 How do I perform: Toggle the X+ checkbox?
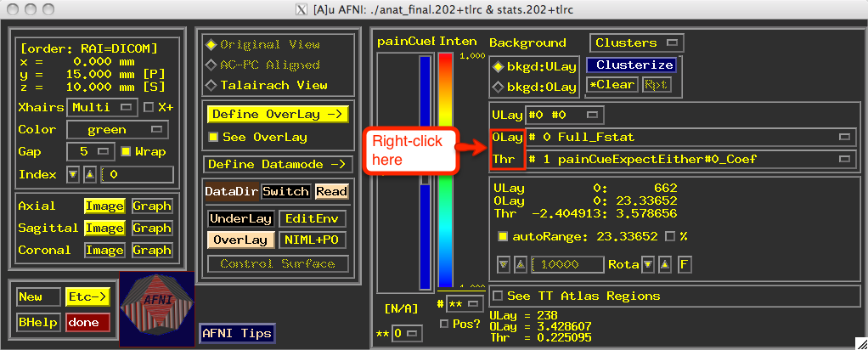[x=158, y=107]
